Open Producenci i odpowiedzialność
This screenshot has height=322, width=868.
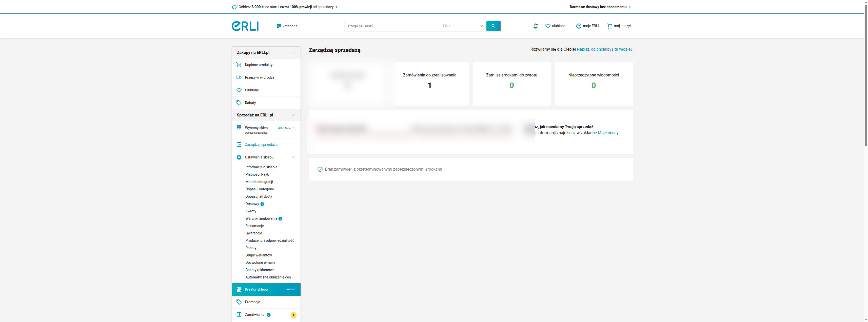click(270, 240)
